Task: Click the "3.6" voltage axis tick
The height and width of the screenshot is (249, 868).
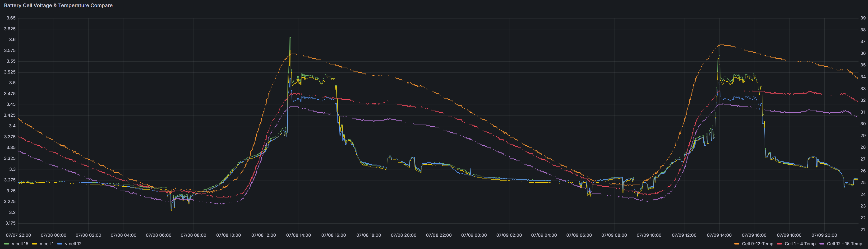Action: [x=12, y=40]
